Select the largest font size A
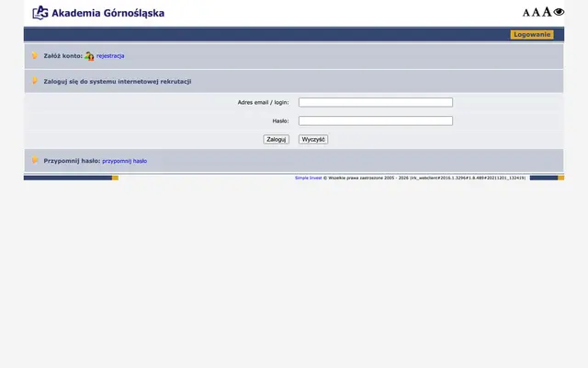Viewport: 588px width, 368px height. [547, 12]
